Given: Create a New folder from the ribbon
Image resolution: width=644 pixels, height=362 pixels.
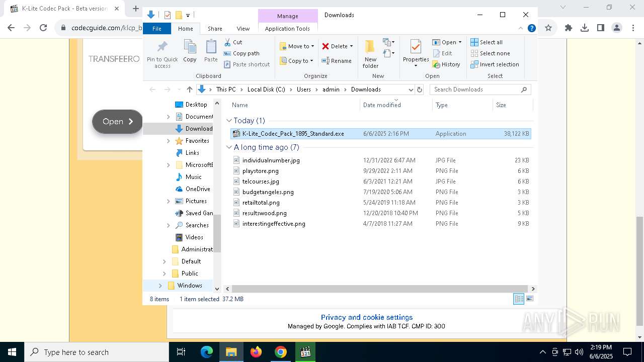Looking at the screenshot, I should pos(370,54).
